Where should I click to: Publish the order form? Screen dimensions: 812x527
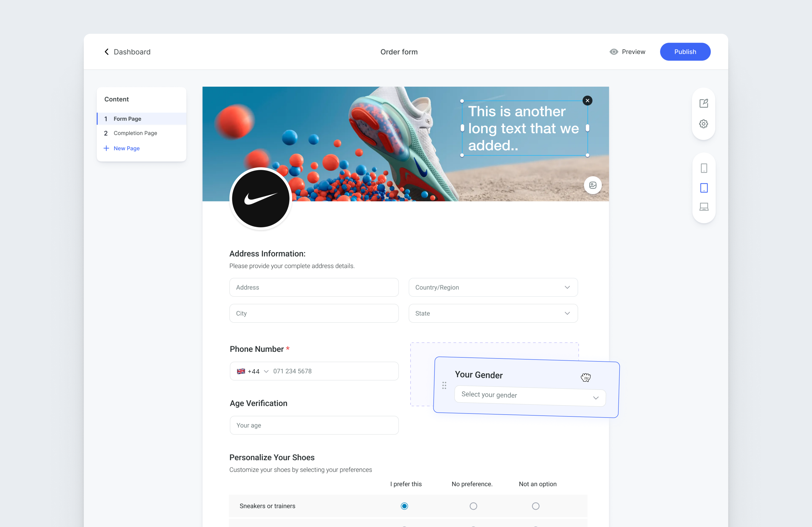point(685,52)
